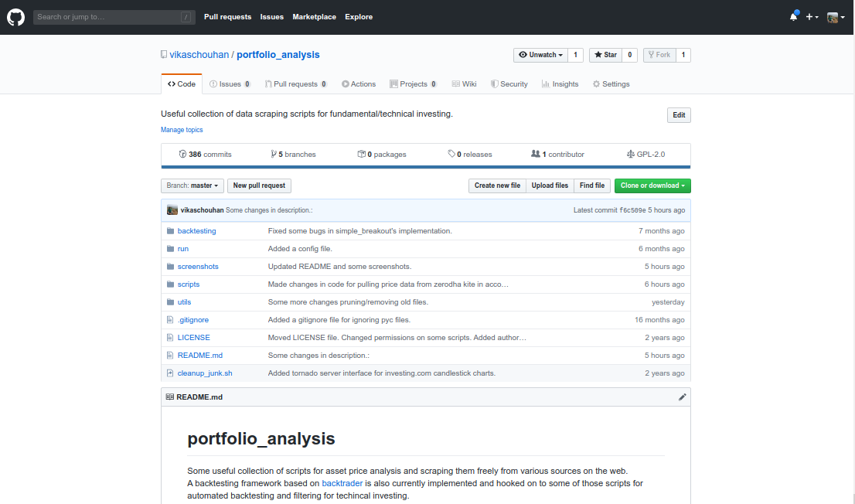Star the portfolio_analysis repository
Screen dimensions: 855x504
[x=606, y=55]
